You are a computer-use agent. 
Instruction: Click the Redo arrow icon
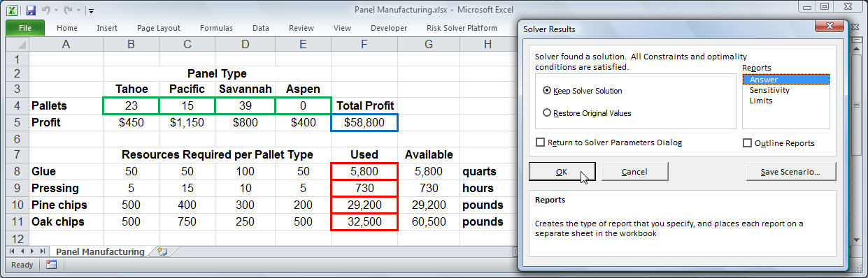[x=69, y=10]
